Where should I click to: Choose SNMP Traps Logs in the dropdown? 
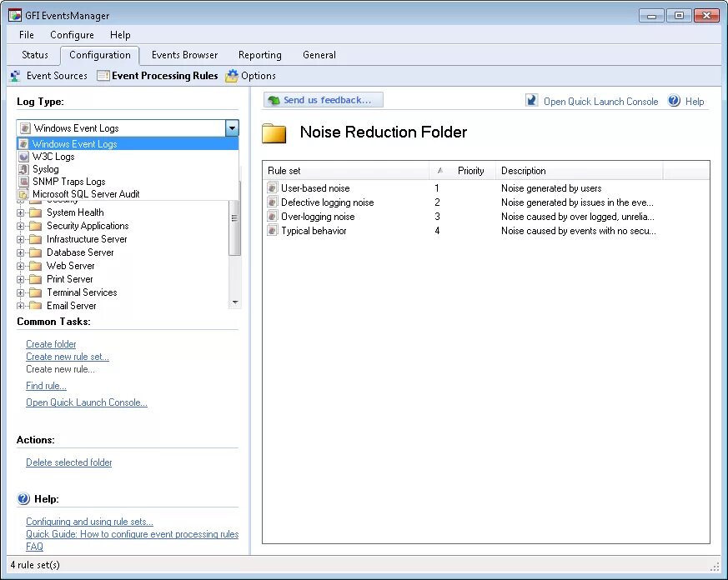pyautogui.click(x=128, y=182)
